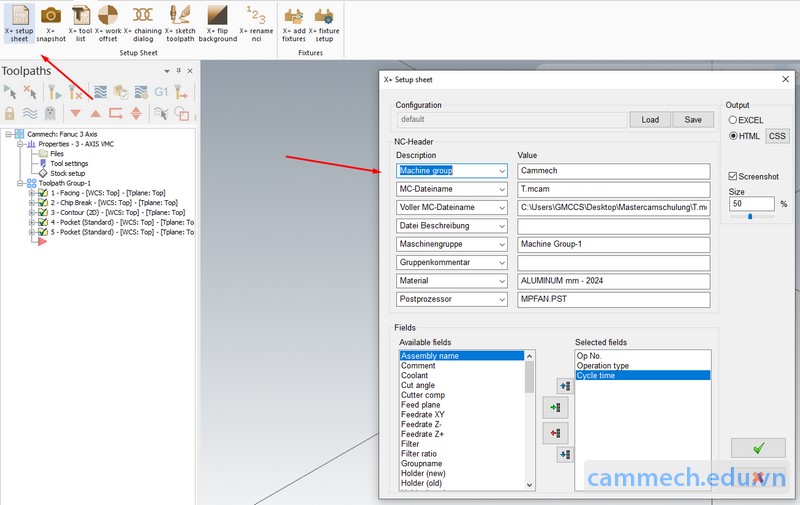The image size is (800, 505).
Task: Select Tool settings in the toolpaths tree
Action: 68,163
